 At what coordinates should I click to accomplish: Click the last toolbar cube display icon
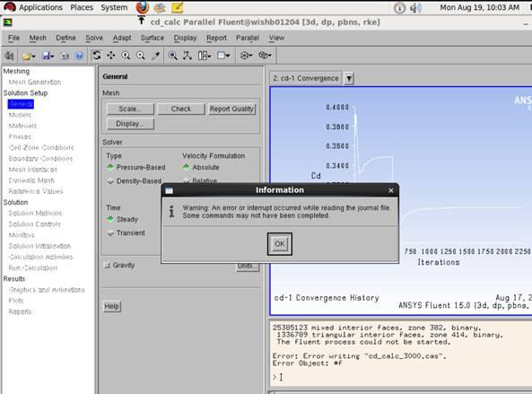tap(265, 56)
